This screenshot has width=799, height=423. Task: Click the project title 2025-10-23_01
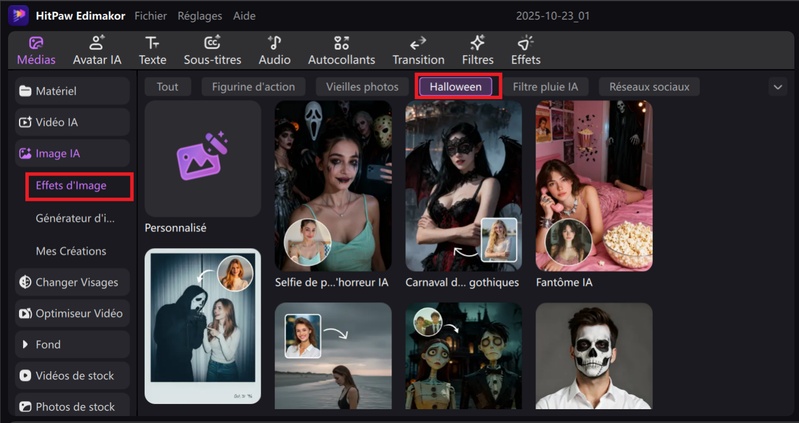coord(552,16)
